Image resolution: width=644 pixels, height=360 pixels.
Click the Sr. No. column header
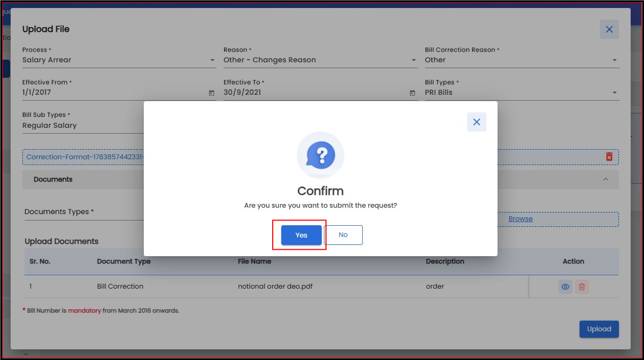point(40,261)
